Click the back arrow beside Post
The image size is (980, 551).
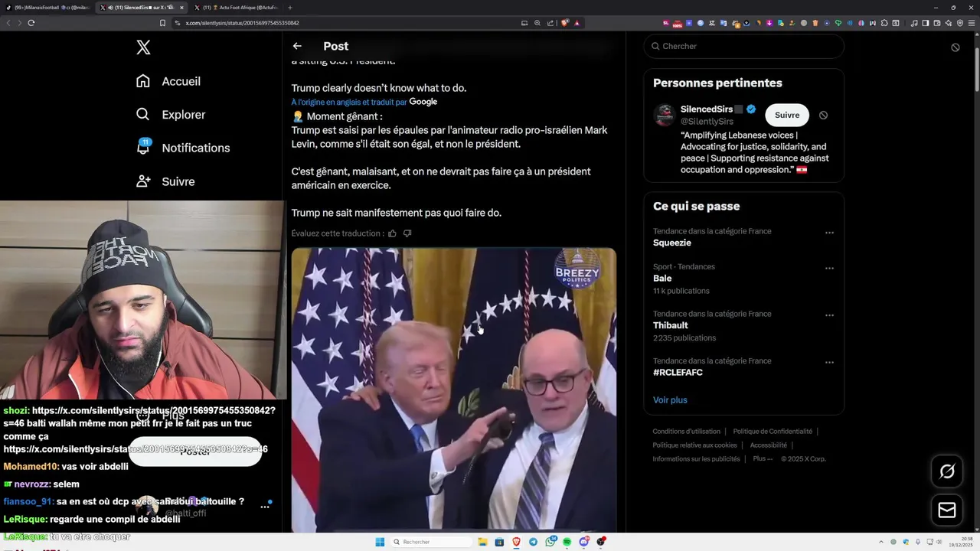297,46
